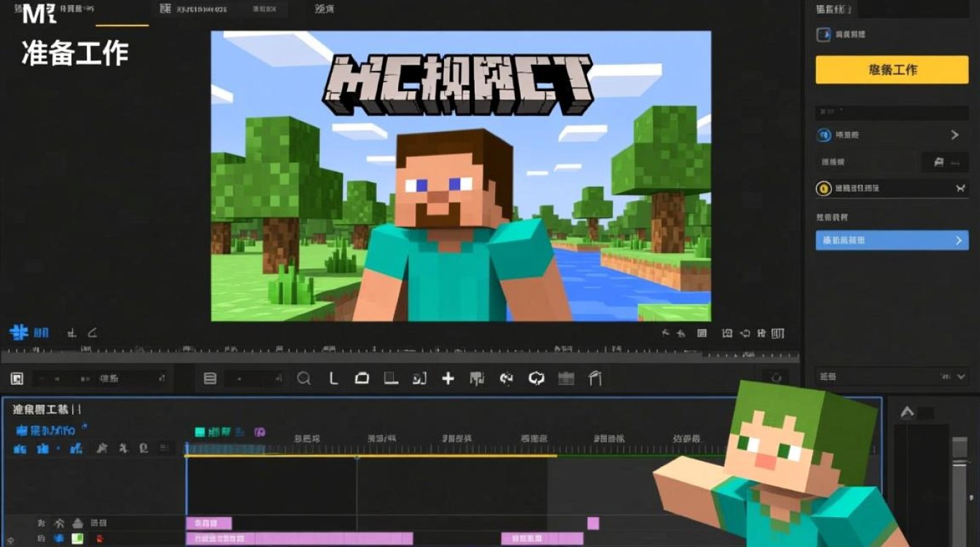Expand the blue bar's right arrow in side panel
Image resolution: width=980 pixels, height=547 pixels.
959,240
